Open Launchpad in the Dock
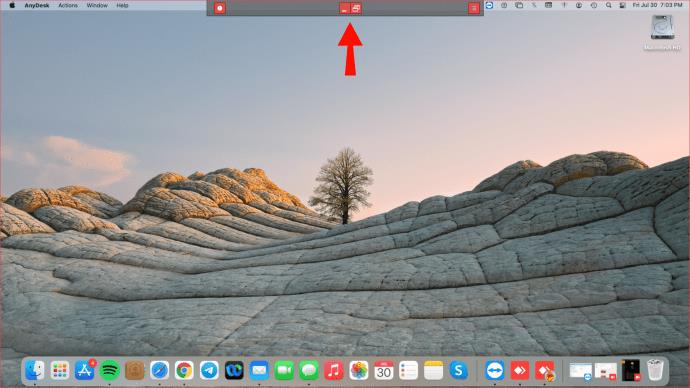 [59, 370]
